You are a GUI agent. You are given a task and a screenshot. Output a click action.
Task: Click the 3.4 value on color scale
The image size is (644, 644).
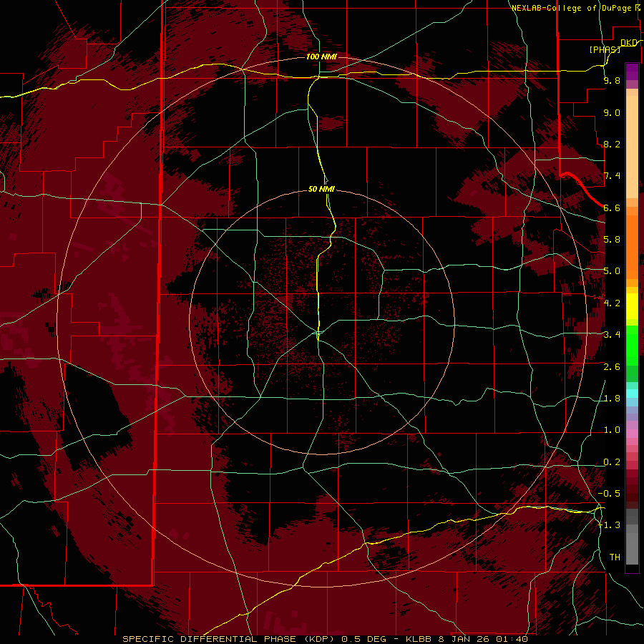(x=612, y=334)
